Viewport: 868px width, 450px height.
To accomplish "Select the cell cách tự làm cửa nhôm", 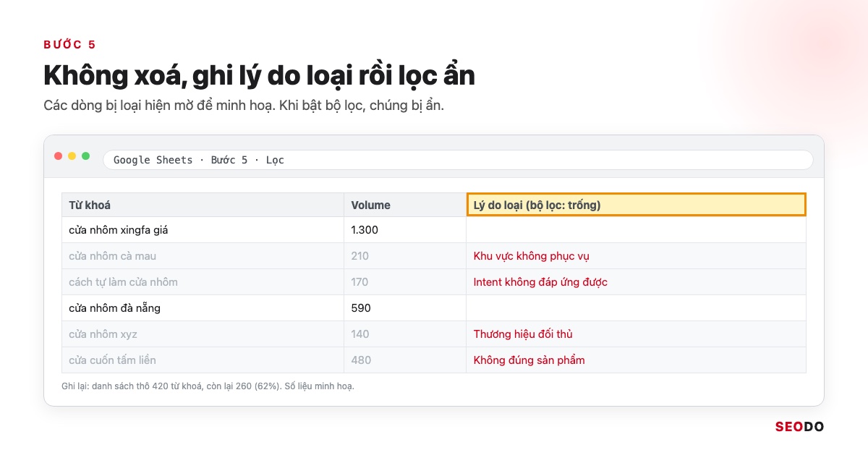I will (203, 282).
